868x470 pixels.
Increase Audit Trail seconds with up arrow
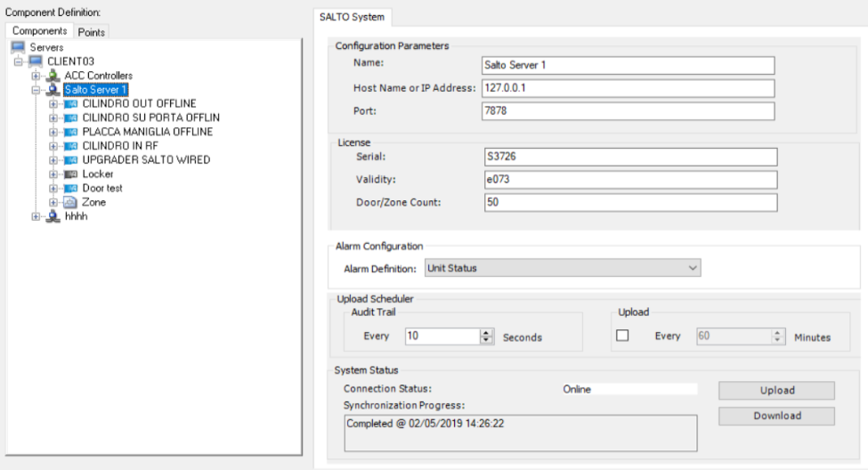486,333
